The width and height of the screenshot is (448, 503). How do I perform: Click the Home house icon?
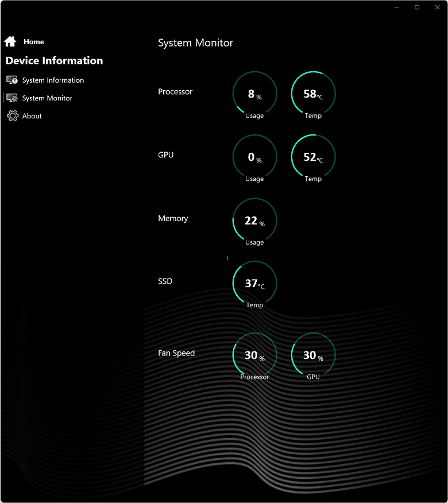(10, 41)
